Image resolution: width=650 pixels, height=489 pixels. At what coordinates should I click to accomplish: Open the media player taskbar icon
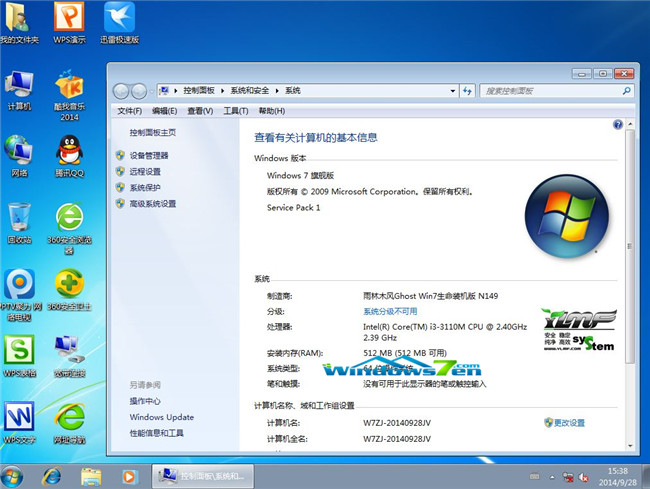pyautogui.click(x=129, y=477)
